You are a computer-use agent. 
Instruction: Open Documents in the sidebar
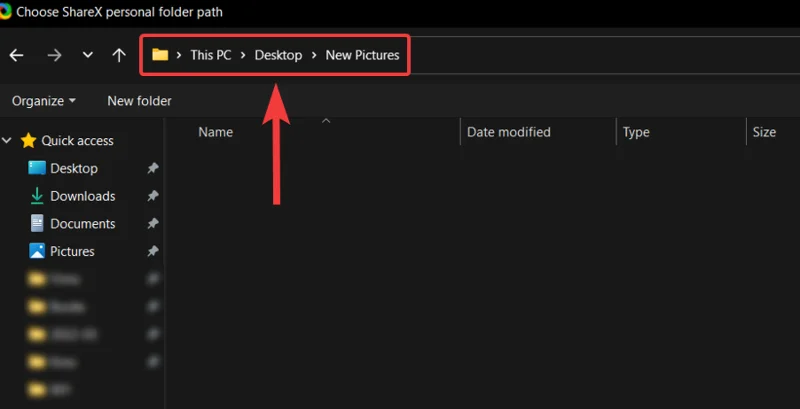point(83,224)
